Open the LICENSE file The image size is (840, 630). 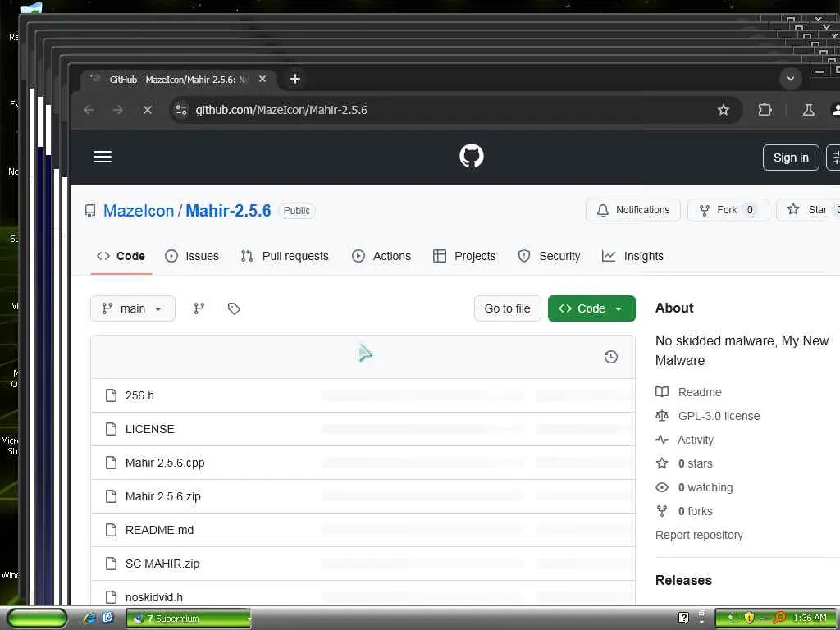click(149, 429)
